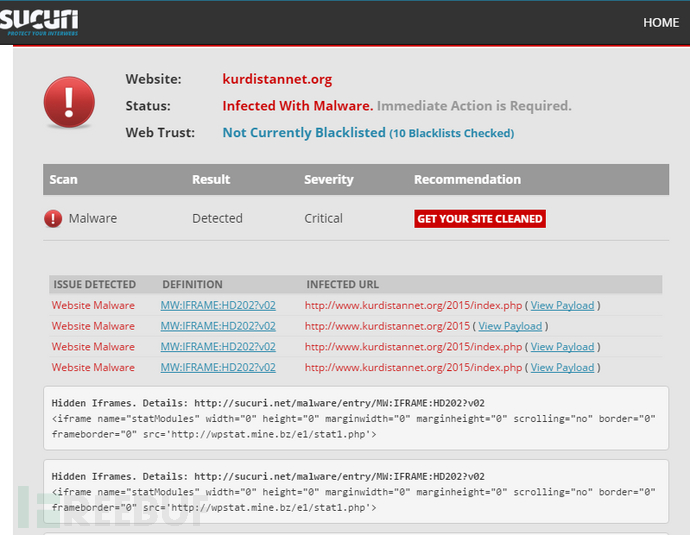
Task: Click infected URL ending in /2015
Action: pyautogui.click(x=387, y=326)
